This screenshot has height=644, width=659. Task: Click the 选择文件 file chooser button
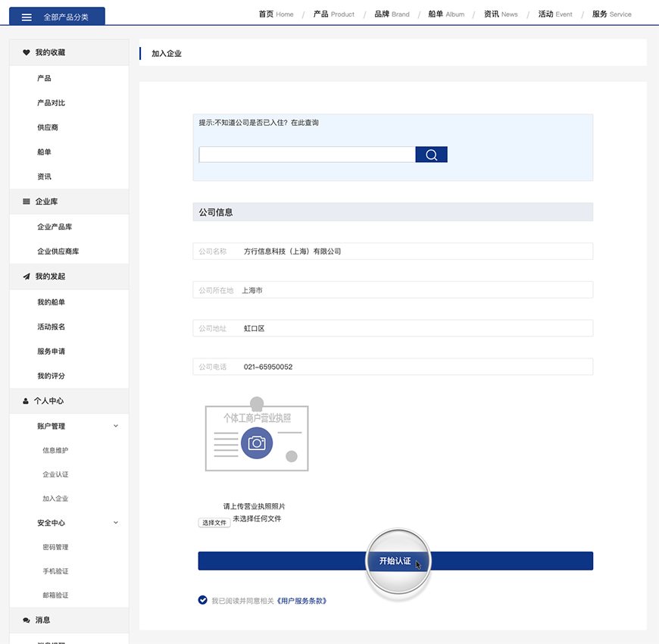click(214, 523)
